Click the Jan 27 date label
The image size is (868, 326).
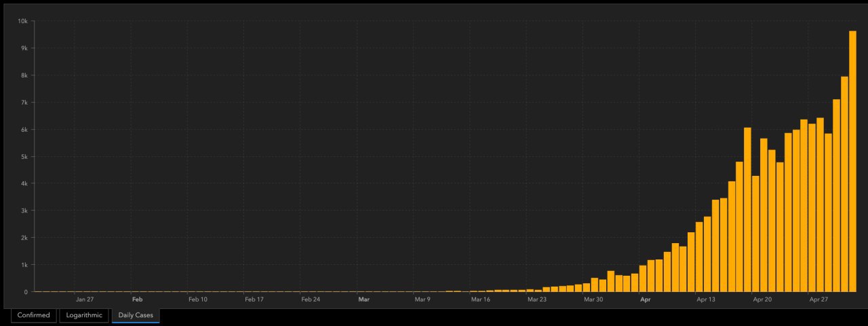click(x=85, y=299)
